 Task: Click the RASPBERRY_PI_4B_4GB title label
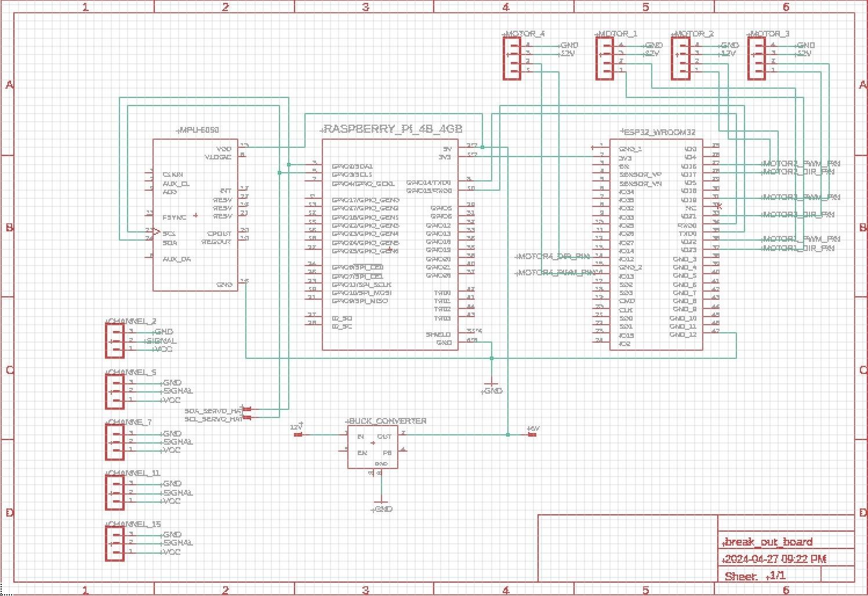(392, 129)
